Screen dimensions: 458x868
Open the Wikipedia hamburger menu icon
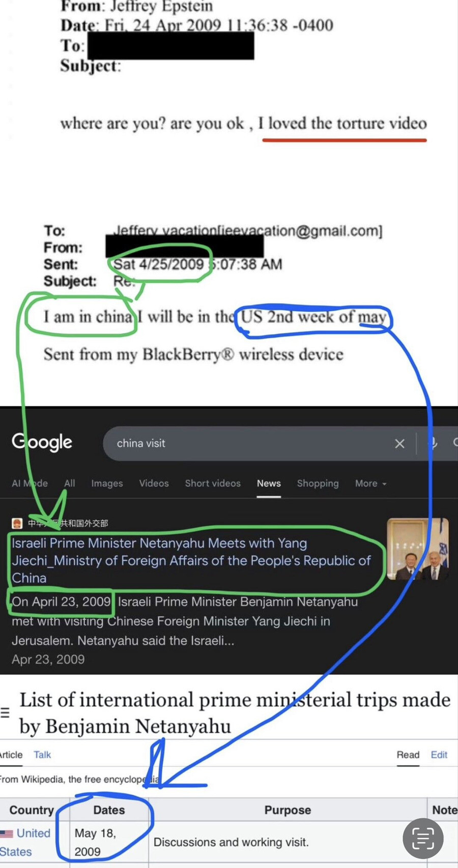pos(5,713)
